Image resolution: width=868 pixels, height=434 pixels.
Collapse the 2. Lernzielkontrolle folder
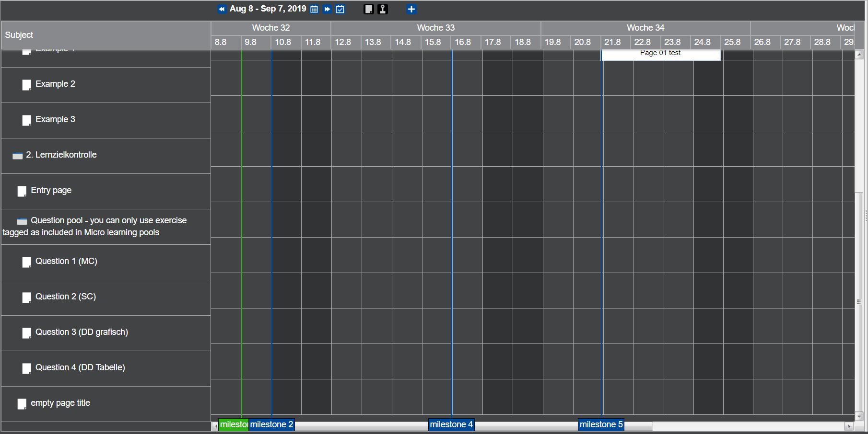pyautogui.click(x=18, y=156)
